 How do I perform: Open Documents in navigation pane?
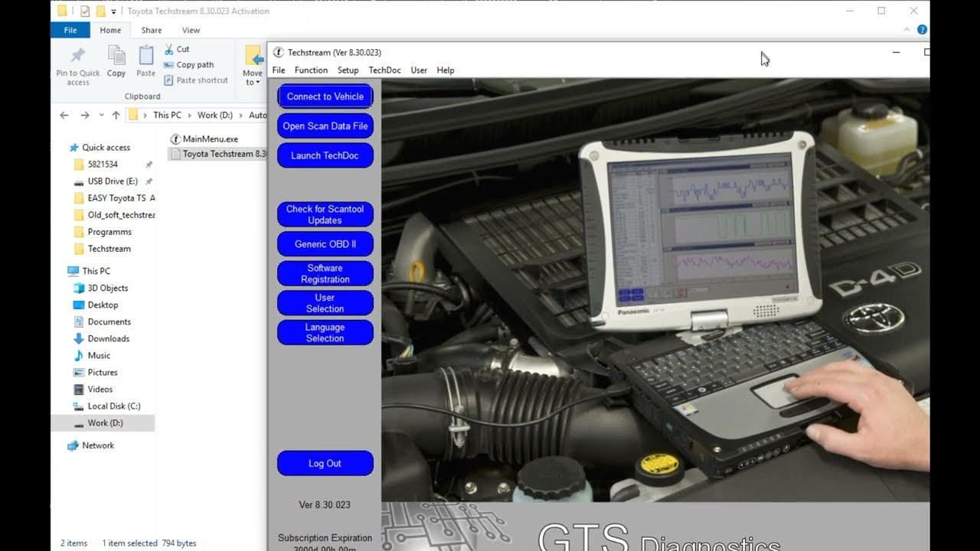109,322
